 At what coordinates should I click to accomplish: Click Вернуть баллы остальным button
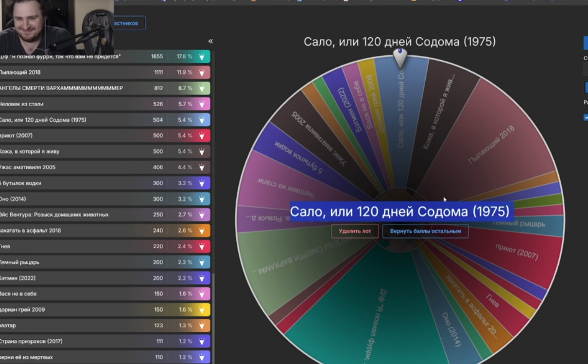click(x=426, y=231)
